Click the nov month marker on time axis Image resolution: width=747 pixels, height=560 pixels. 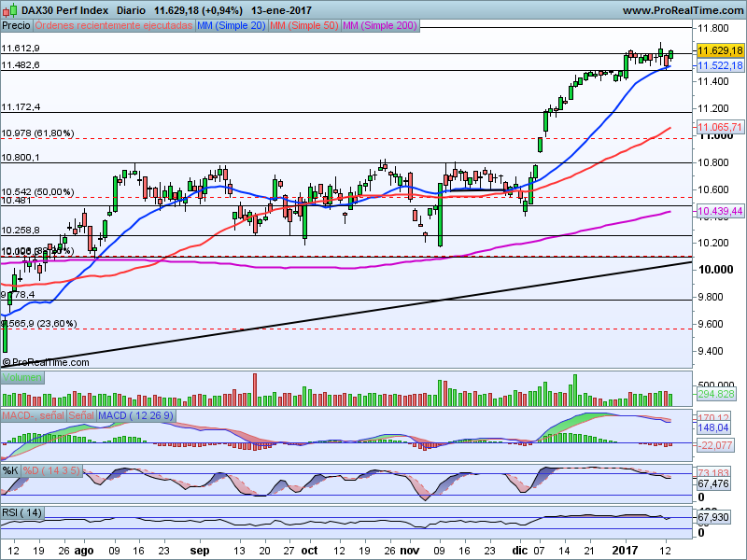point(410,551)
